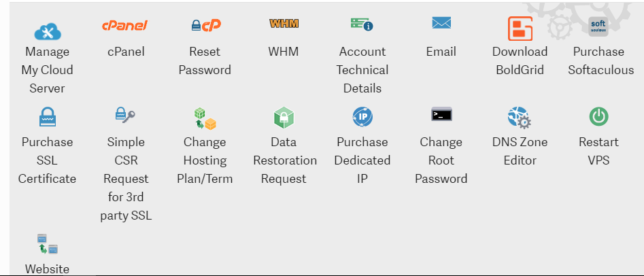The height and width of the screenshot is (276, 644).
Task: Open the "Purchase Dedicated IP" text link
Action: coord(362,160)
